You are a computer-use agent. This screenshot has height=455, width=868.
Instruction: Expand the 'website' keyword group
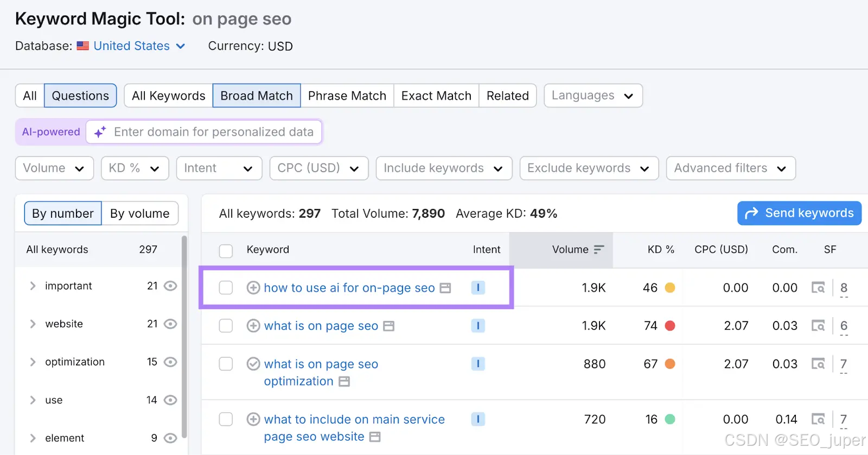pos(33,324)
